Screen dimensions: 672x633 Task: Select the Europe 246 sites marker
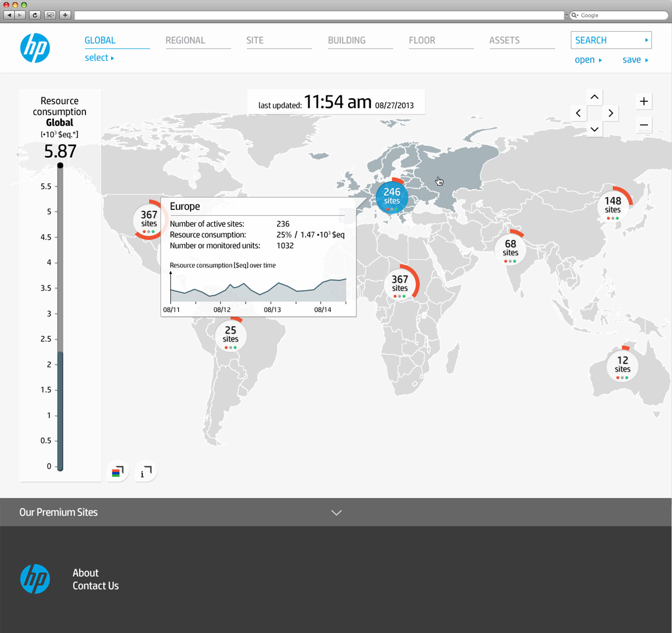pos(392,197)
